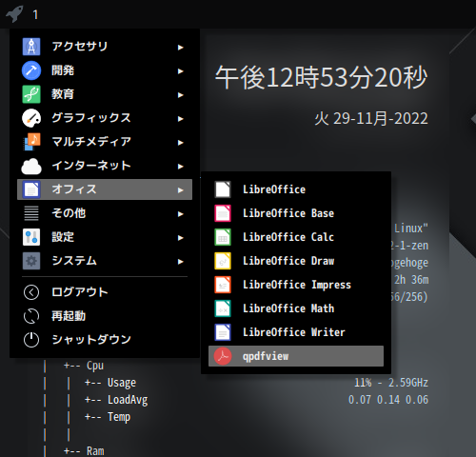Image resolution: width=476 pixels, height=457 pixels.
Task: Click the インターネット cloud icon
Action: pyautogui.click(x=31, y=166)
